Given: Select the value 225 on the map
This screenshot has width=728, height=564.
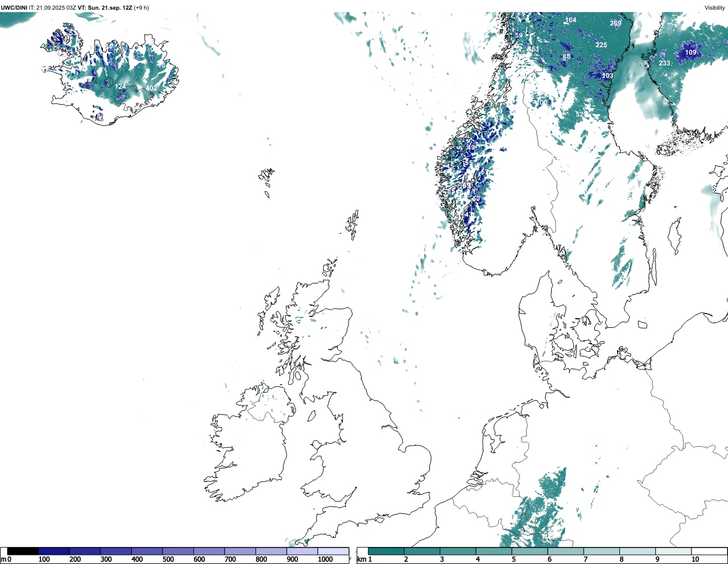Looking at the screenshot, I should (x=601, y=45).
